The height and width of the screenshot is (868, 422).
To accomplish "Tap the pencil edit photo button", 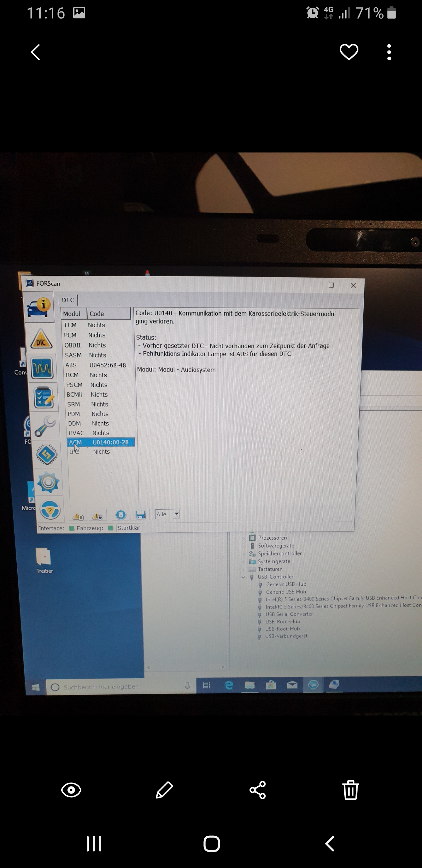I will click(x=164, y=790).
